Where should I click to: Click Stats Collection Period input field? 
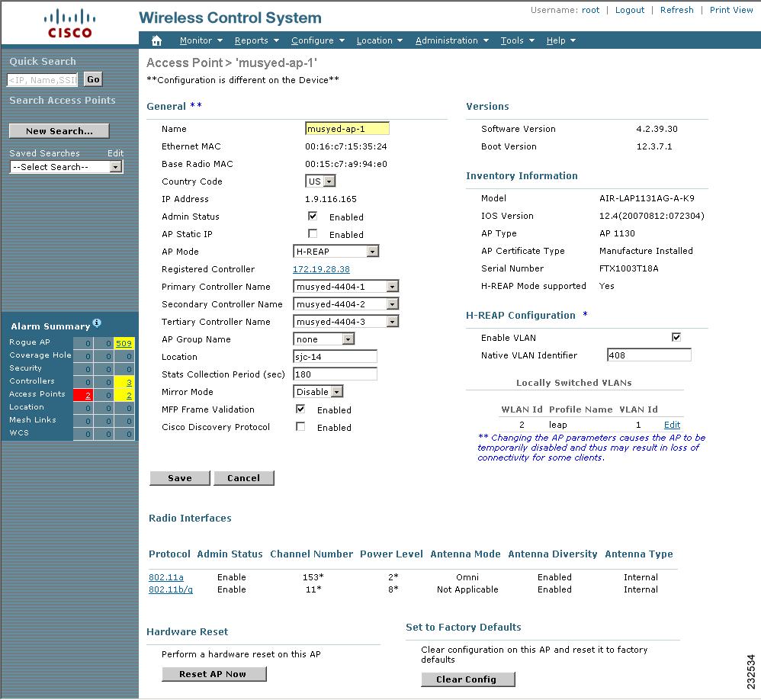tap(335, 374)
